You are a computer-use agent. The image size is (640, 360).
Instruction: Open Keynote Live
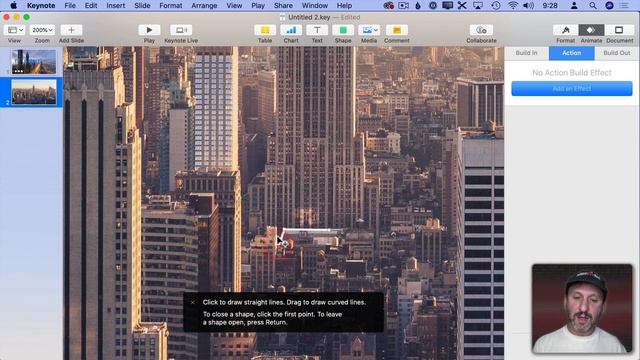(x=181, y=30)
